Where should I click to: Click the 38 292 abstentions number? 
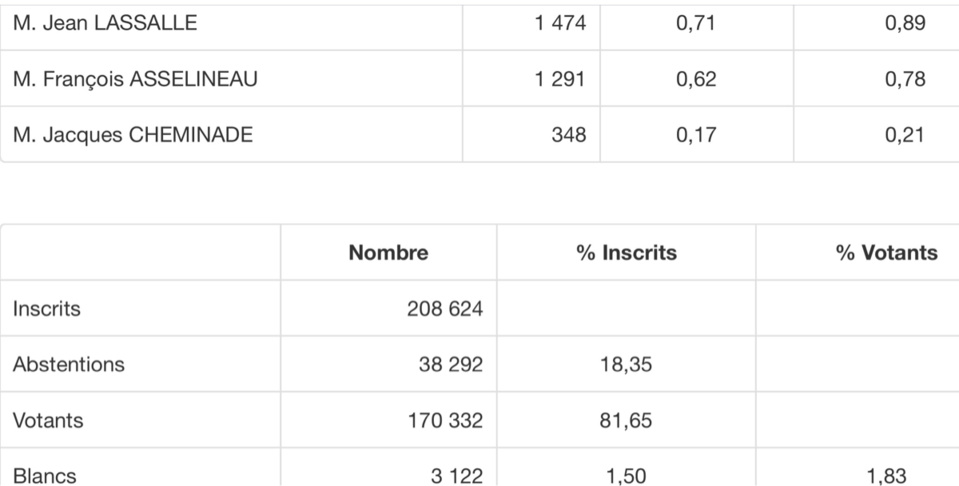(x=450, y=365)
